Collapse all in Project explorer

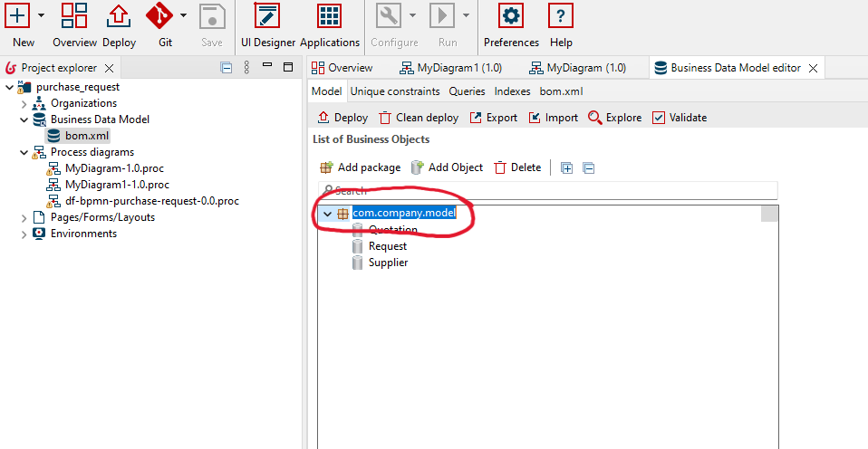[227, 68]
